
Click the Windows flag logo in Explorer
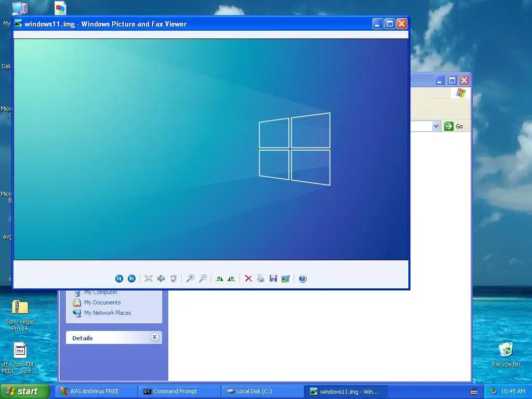461,92
